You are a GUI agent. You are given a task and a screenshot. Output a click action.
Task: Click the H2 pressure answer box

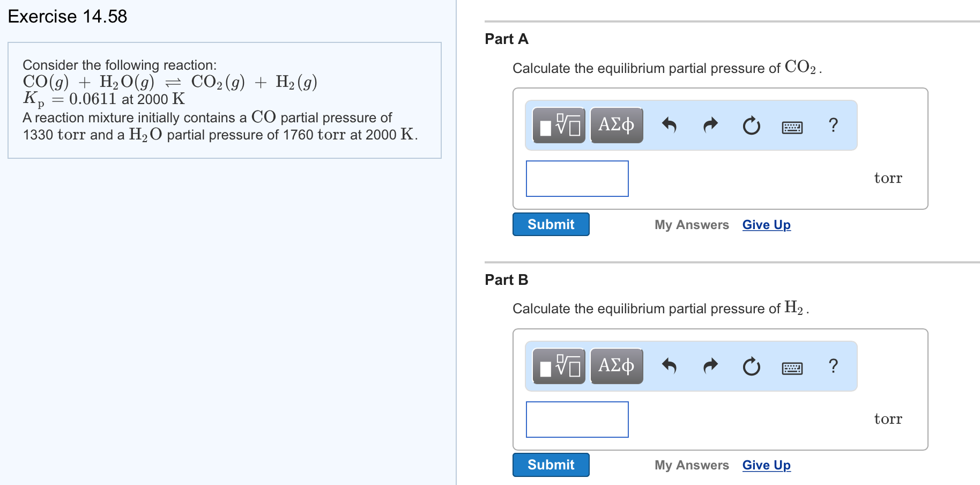pos(577,420)
